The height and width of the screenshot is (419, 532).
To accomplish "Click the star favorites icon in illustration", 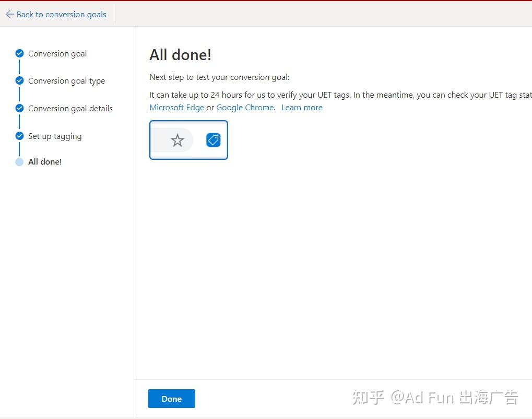I will tap(178, 140).
